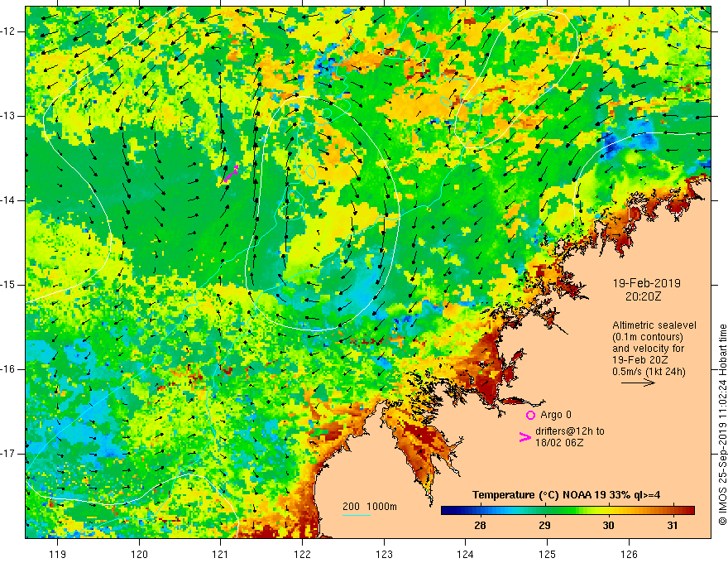The height and width of the screenshot is (563, 728).
Task: Click the IMOS copyright timestamp text
Action: click(x=722, y=425)
